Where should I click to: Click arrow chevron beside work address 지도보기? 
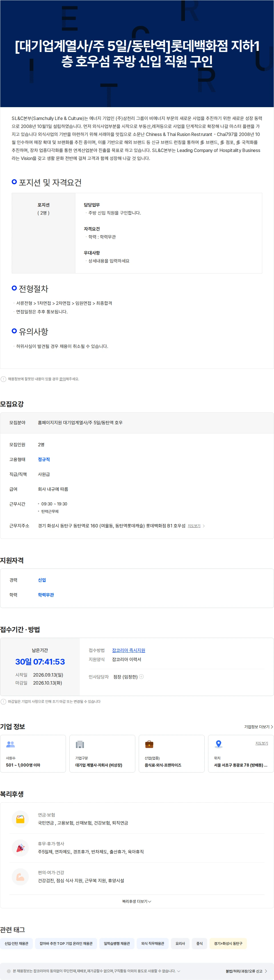coord(204,526)
